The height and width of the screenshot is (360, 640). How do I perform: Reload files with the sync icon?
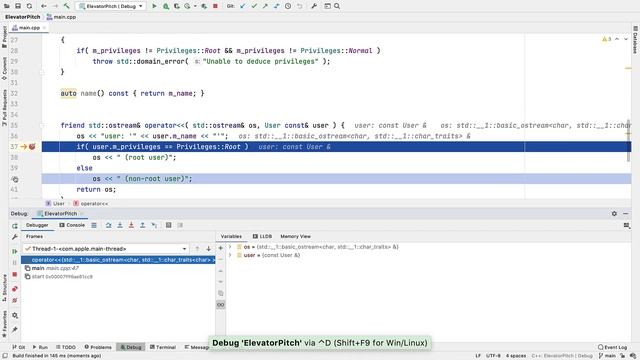pos(29,6)
